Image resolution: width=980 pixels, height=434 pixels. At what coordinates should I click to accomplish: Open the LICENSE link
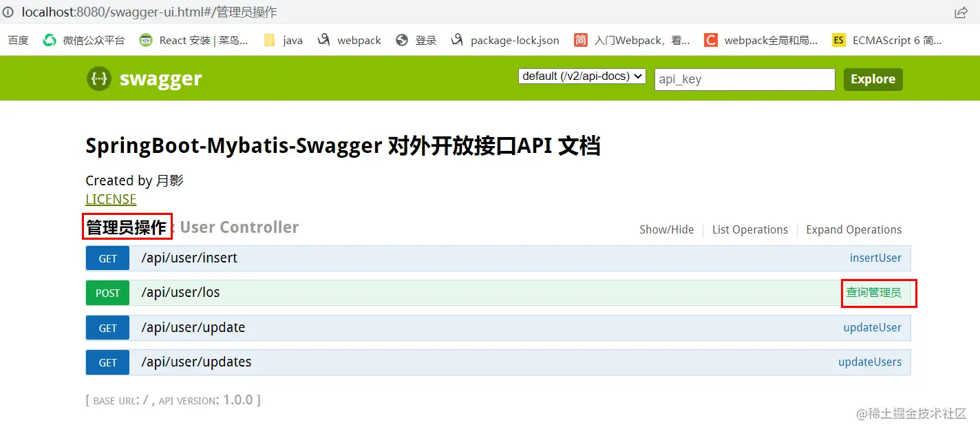click(111, 199)
